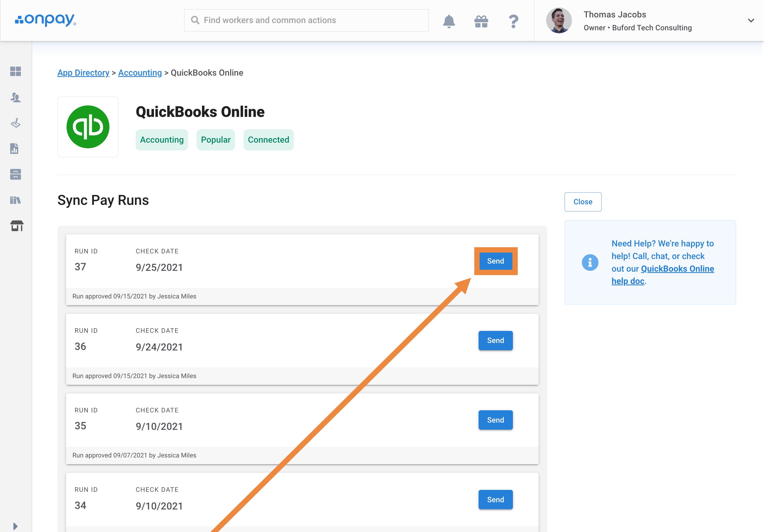Click run ID 37 value
This screenshot has height=532, width=764.
80,267
